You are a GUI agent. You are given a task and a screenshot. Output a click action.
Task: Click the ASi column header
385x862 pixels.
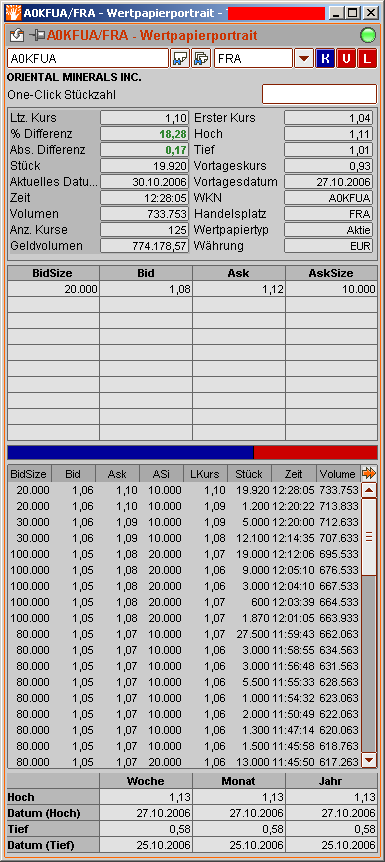tap(161, 473)
